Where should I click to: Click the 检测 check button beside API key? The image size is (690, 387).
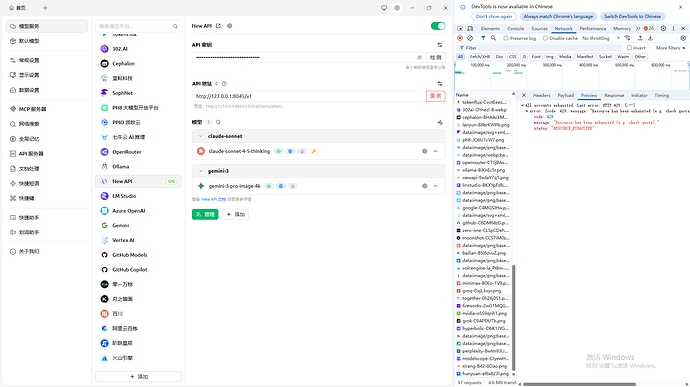pos(436,57)
